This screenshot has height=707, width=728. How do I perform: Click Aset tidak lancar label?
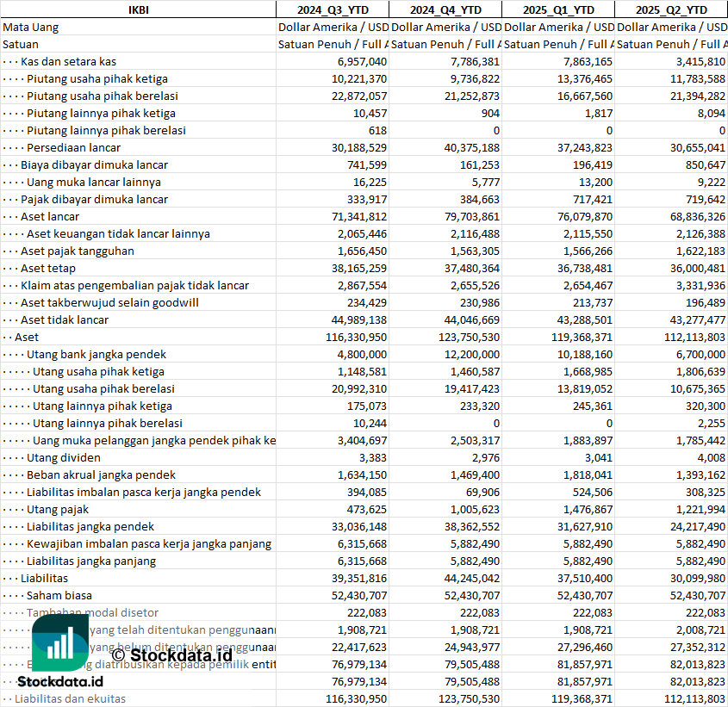coord(64,319)
